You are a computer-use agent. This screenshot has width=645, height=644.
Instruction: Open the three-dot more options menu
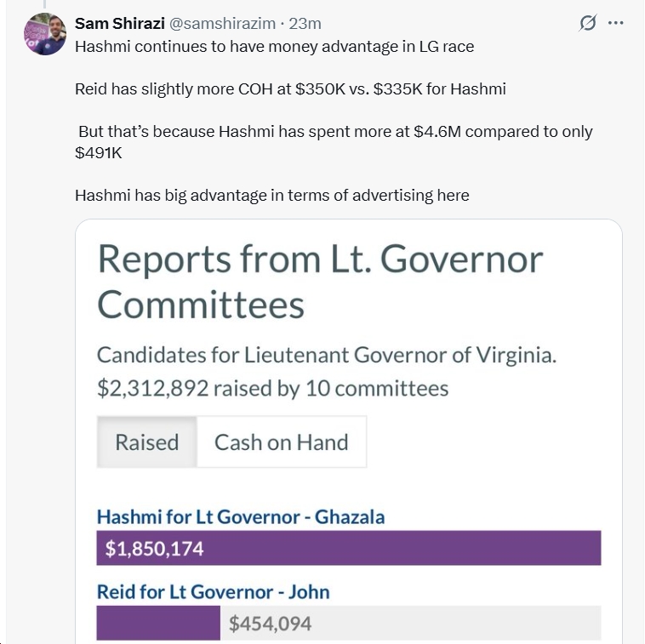coord(615,23)
